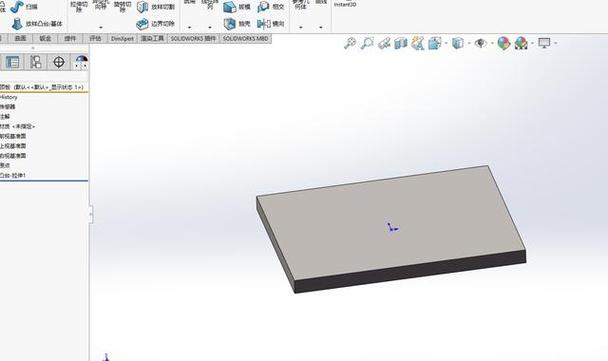The height and width of the screenshot is (361, 608).
Task: Expand the Display Style dropdown arrow
Action: click(469, 43)
